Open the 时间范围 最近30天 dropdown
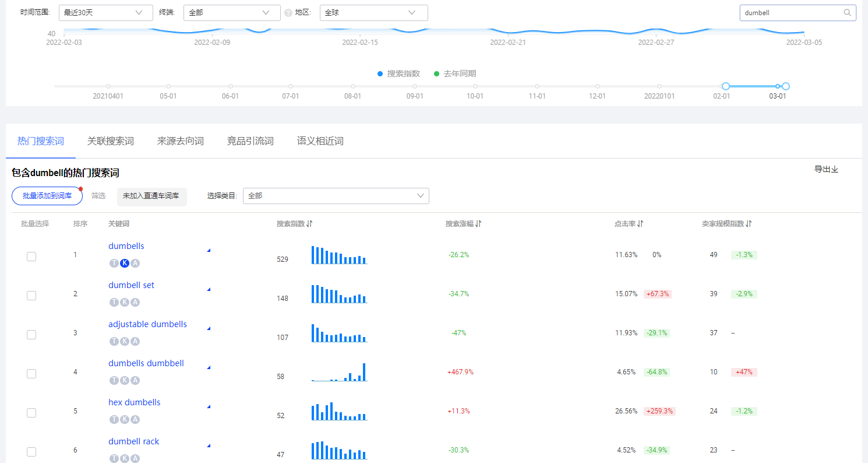This screenshot has height=463, width=868. point(105,12)
